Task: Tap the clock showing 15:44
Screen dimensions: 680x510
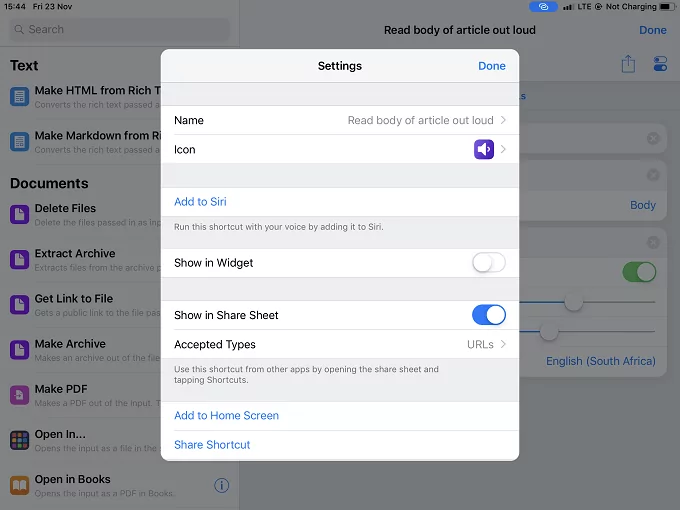Action: (x=15, y=7)
